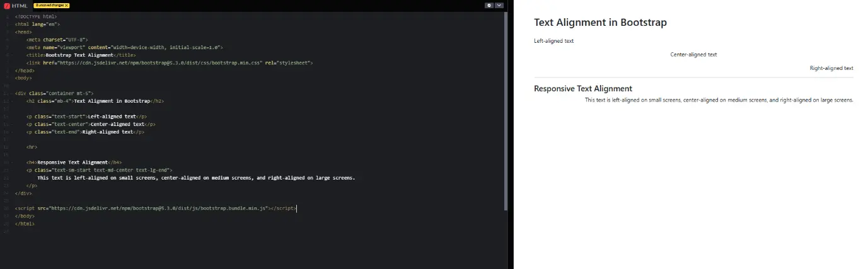The image size is (868, 269).
Task: Click the hr tag code line
Action: (x=32, y=147)
